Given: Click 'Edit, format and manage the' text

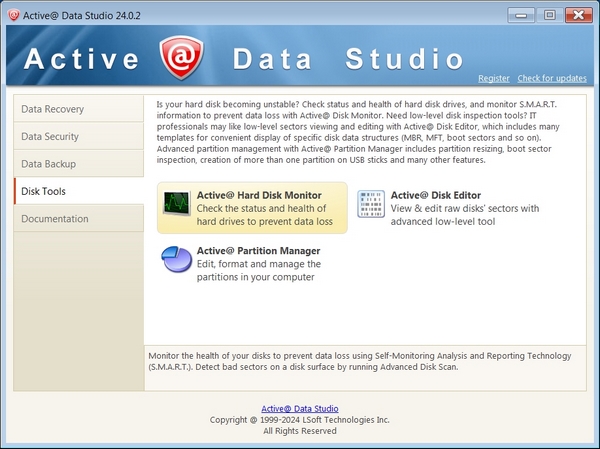Looking at the screenshot, I should (x=259, y=264).
